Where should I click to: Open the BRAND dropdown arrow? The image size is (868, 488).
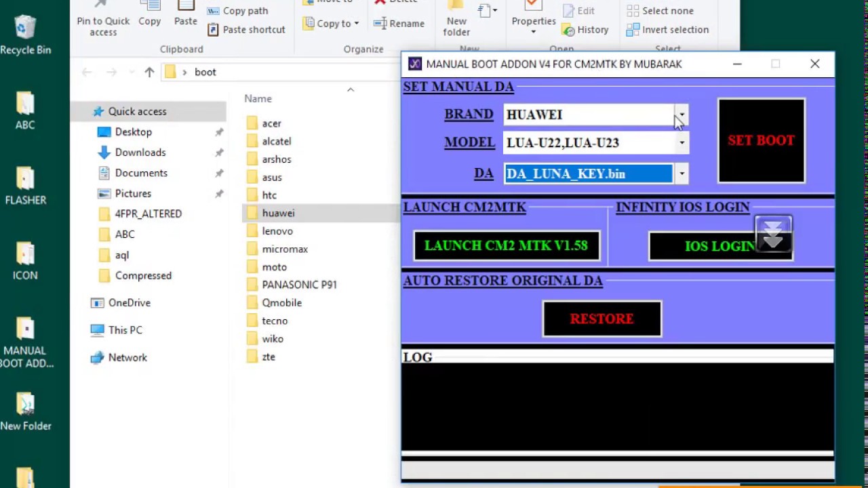pyautogui.click(x=682, y=115)
